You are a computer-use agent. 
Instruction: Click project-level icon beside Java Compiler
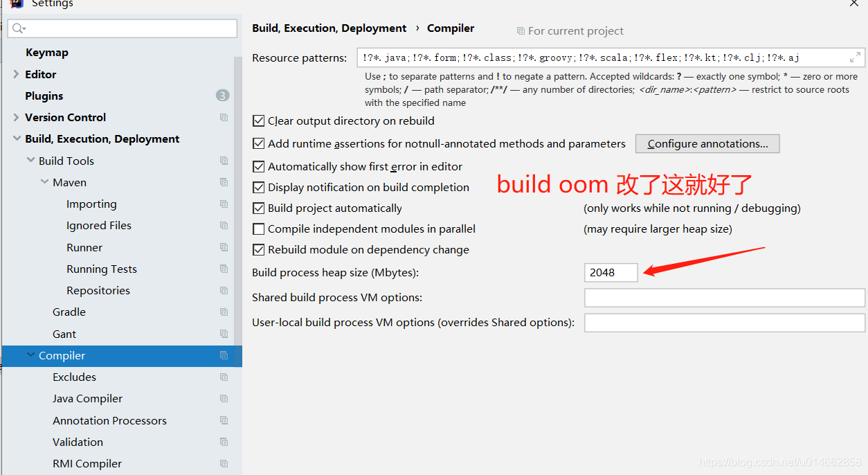coord(224,399)
